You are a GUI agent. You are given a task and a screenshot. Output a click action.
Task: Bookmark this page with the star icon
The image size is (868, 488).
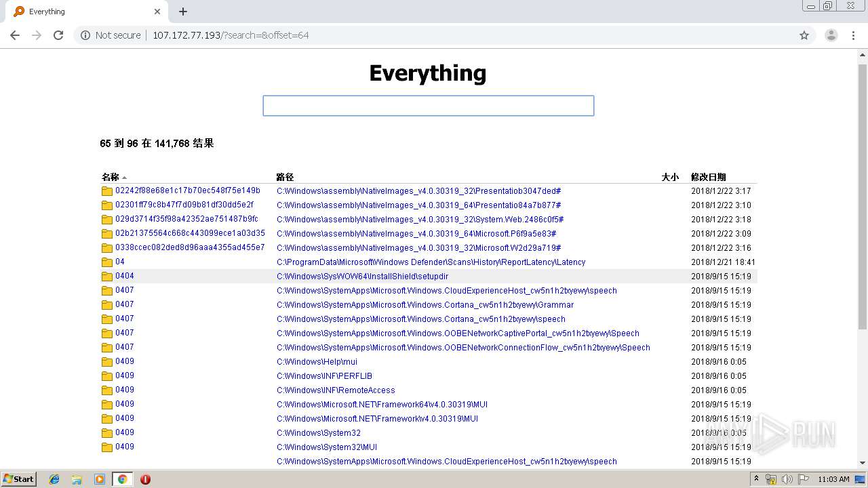pyautogui.click(x=804, y=35)
